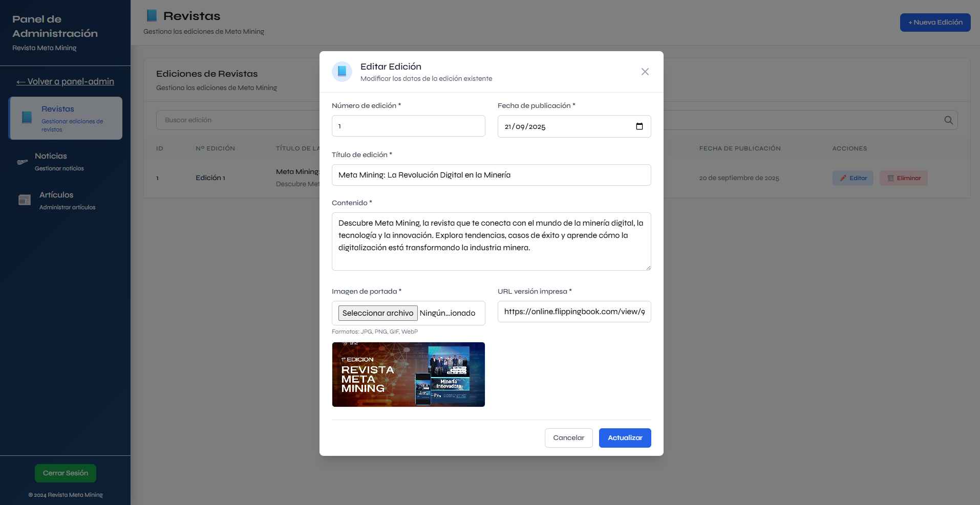Click 'Formatos: JPG, PNG, GIF, WebP' hint

click(x=375, y=332)
